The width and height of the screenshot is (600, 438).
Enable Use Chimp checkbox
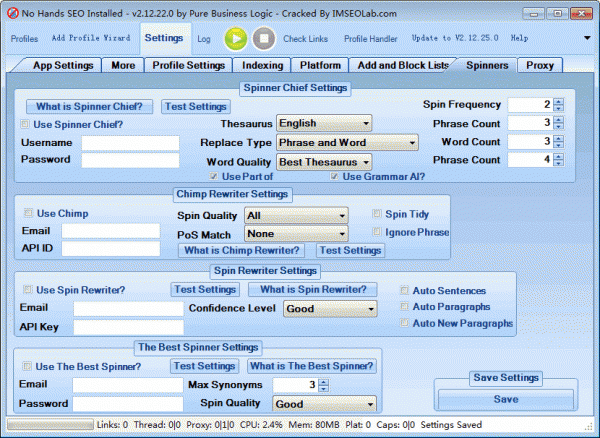click(28, 213)
